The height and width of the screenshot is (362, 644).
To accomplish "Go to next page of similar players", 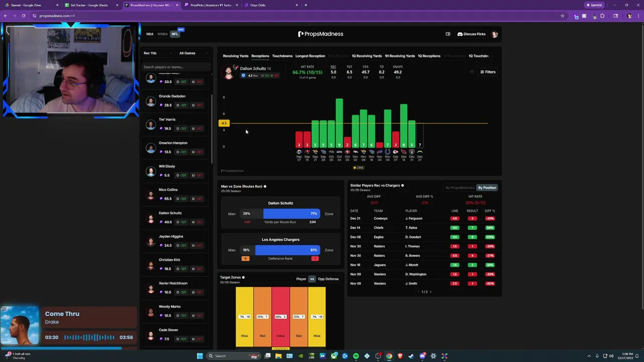I will coord(431,292).
